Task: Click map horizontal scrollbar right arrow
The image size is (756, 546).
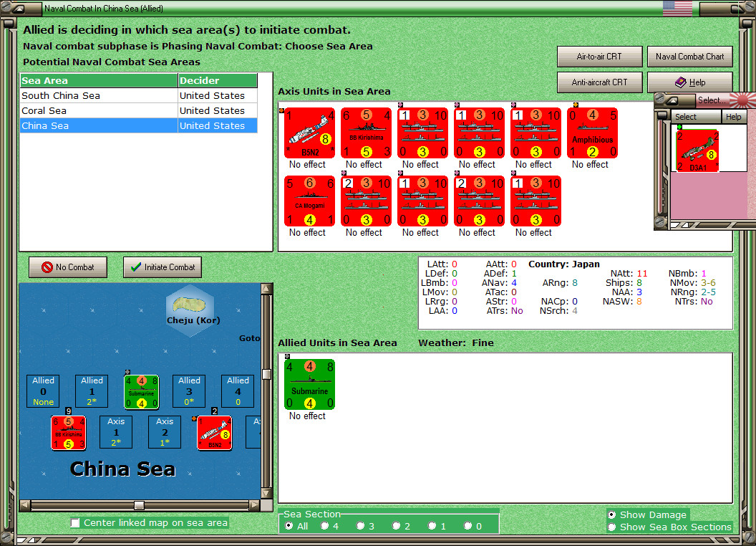Action: coord(254,505)
